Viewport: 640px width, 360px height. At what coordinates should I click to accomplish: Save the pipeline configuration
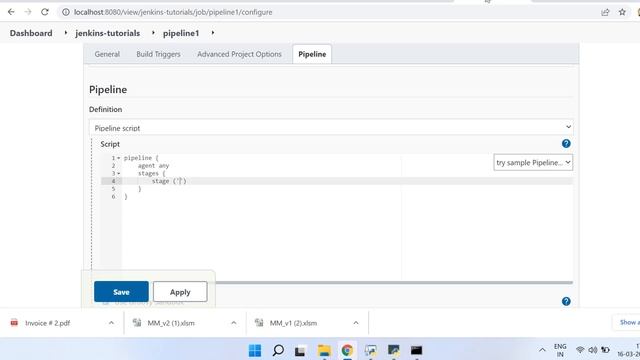point(121,292)
